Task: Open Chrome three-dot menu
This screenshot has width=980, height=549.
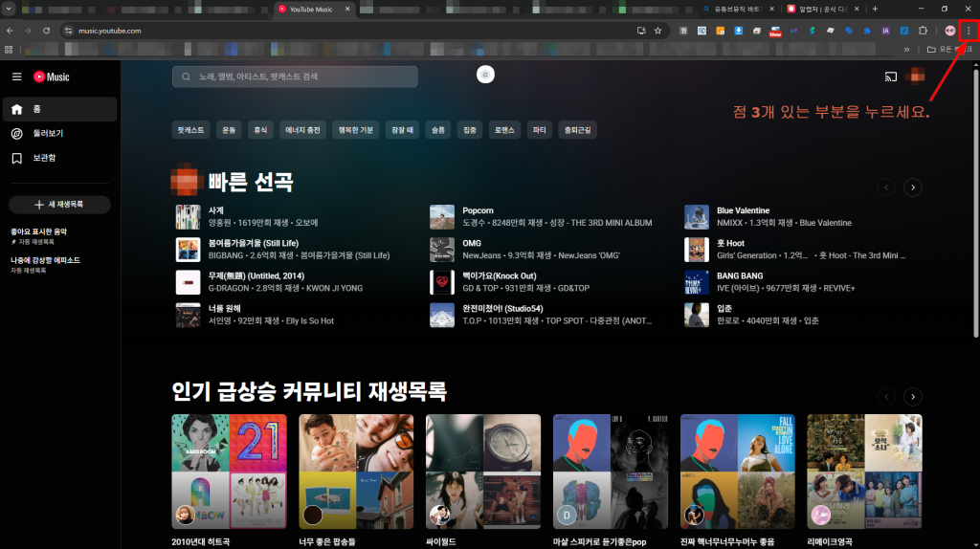Action: [969, 31]
